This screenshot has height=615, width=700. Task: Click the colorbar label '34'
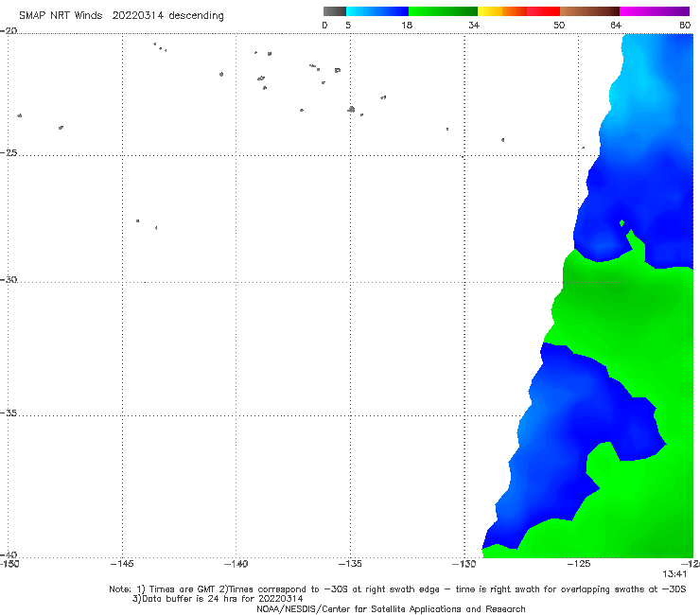tap(474, 26)
